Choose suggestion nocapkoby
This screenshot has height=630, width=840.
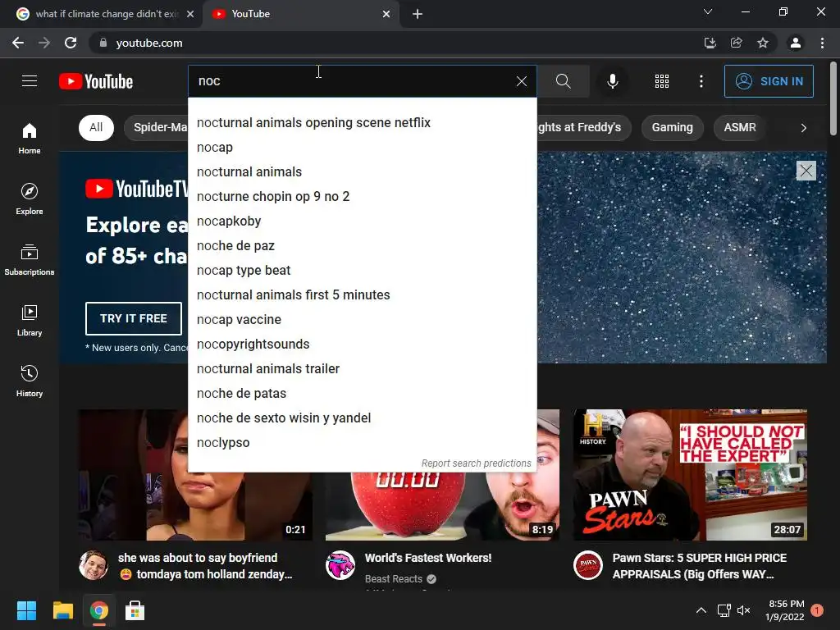click(x=362, y=221)
